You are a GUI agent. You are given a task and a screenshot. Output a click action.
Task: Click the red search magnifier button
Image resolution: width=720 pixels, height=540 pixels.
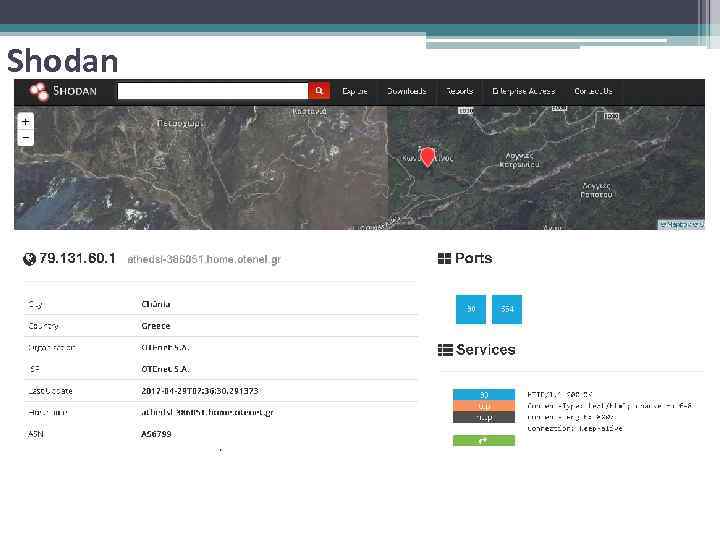click(x=319, y=91)
